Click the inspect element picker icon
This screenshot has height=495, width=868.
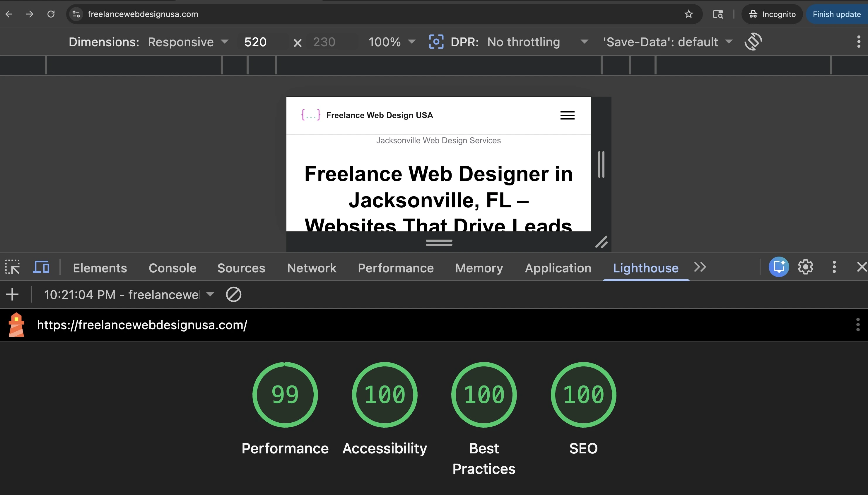tap(13, 267)
